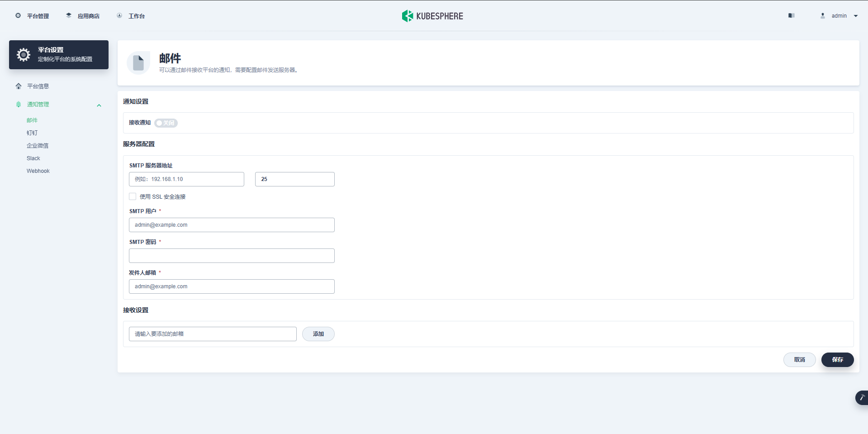
Task: Click the 接收设置 section heading
Action: [x=136, y=310]
